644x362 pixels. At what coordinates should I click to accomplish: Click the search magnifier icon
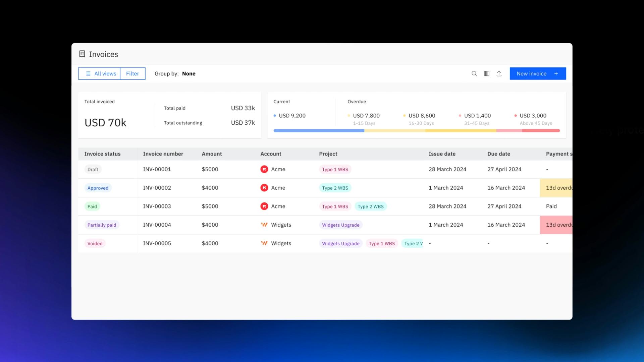point(474,74)
